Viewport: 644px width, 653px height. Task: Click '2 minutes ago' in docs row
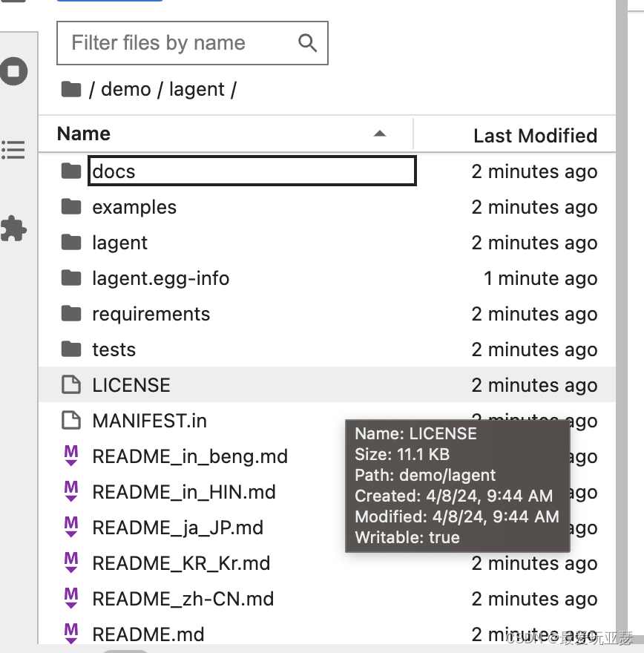(x=534, y=171)
